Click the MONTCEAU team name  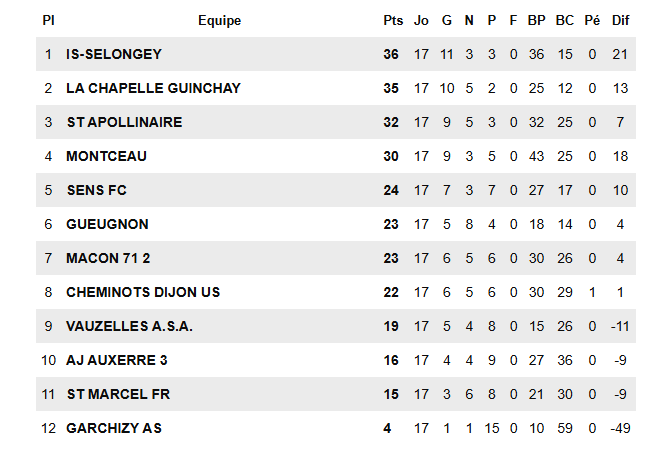tap(106, 156)
